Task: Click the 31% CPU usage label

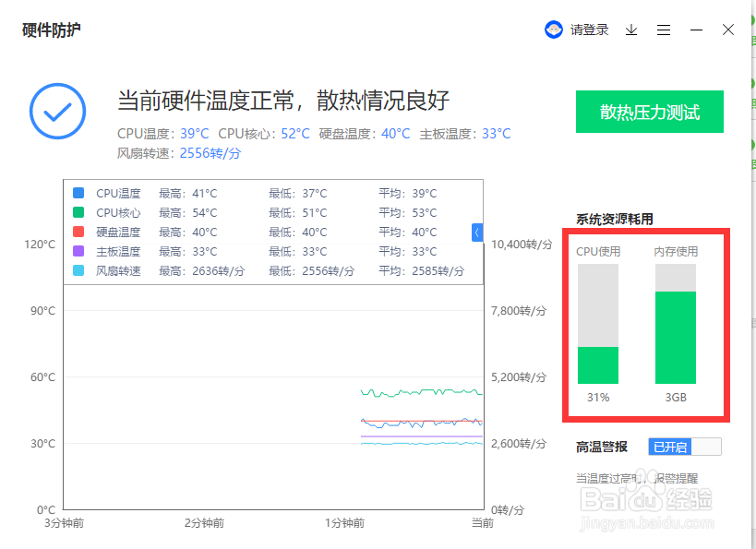Action: [597, 397]
